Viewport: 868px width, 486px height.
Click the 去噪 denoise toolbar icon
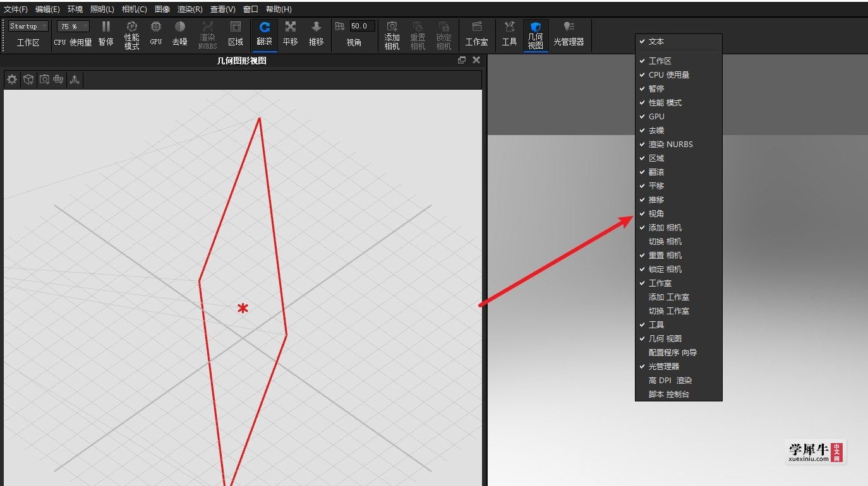(180, 27)
